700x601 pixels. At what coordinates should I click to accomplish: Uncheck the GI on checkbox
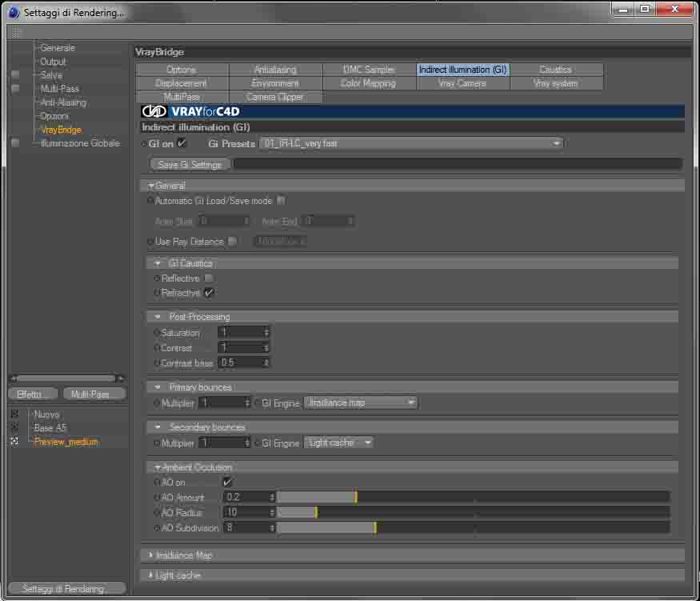coord(182,143)
